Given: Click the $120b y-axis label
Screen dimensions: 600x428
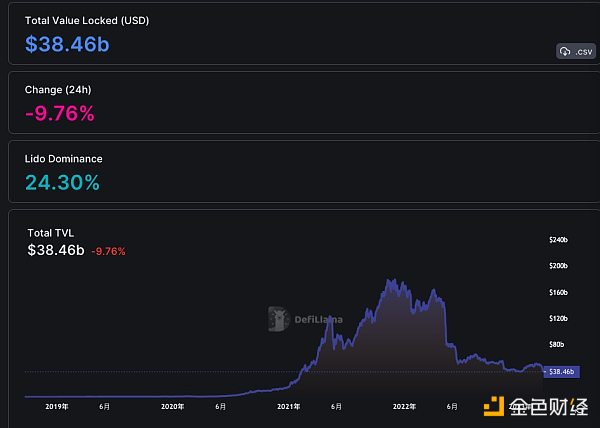Looking at the screenshot, I should tap(558, 318).
